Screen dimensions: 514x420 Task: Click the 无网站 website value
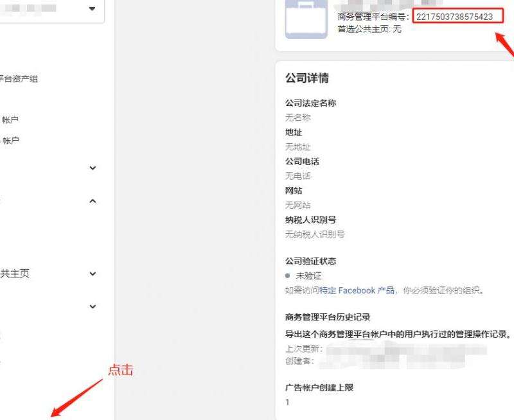tap(298, 205)
